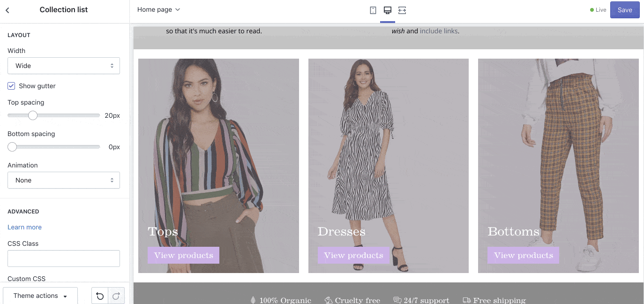Switch to mobile preview icon
The height and width of the screenshot is (304, 644).
pyautogui.click(x=373, y=10)
